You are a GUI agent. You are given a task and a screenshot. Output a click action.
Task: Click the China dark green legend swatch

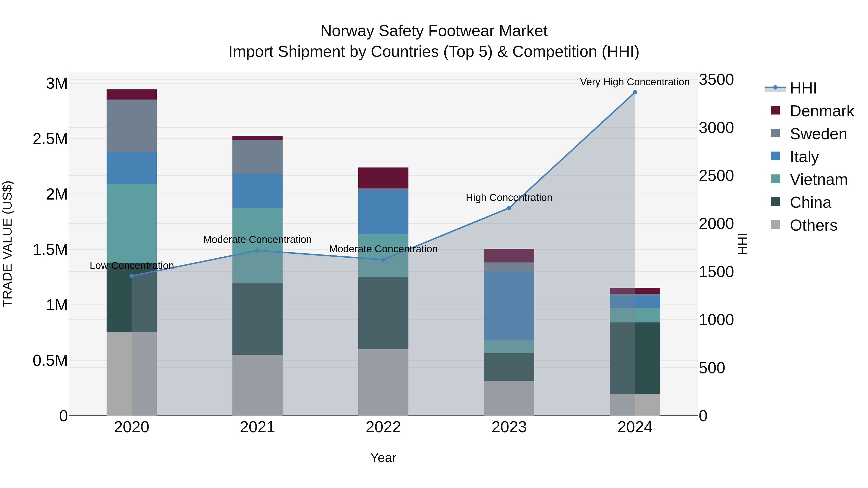click(775, 202)
